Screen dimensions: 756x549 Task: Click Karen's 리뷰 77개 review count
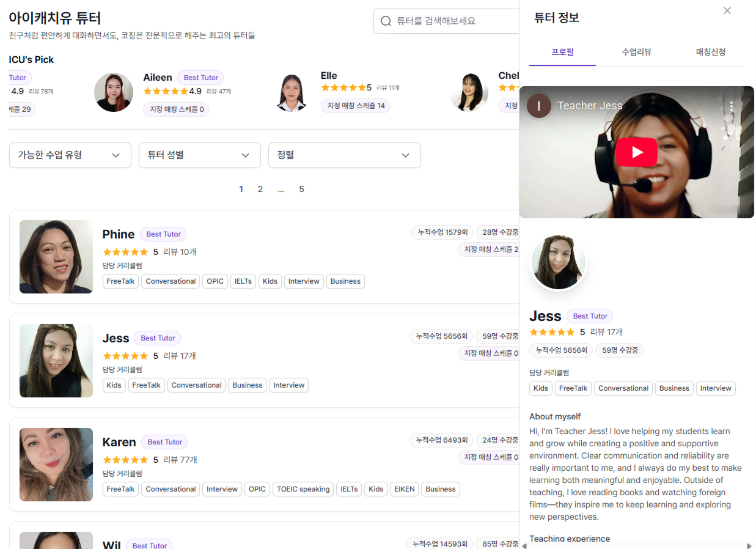coord(180,460)
